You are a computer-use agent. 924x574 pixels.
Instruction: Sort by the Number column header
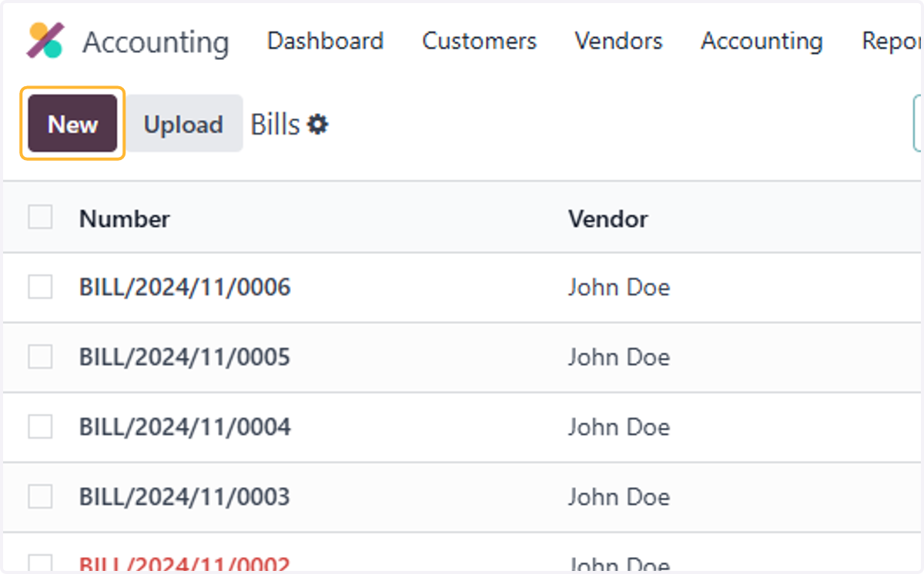pyautogui.click(x=125, y=219)
